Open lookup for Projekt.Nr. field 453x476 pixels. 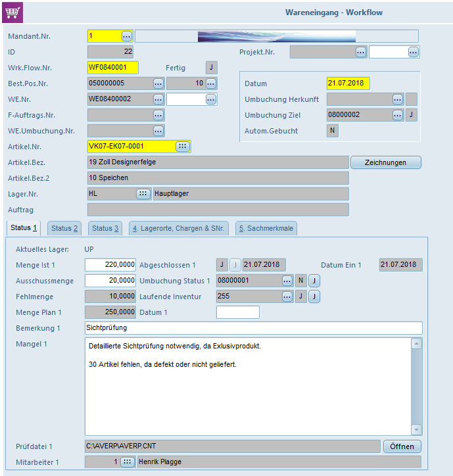360,52
